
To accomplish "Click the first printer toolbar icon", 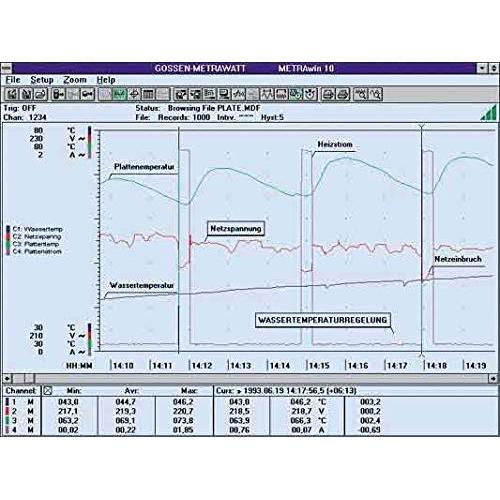I will tap(328, 94).
